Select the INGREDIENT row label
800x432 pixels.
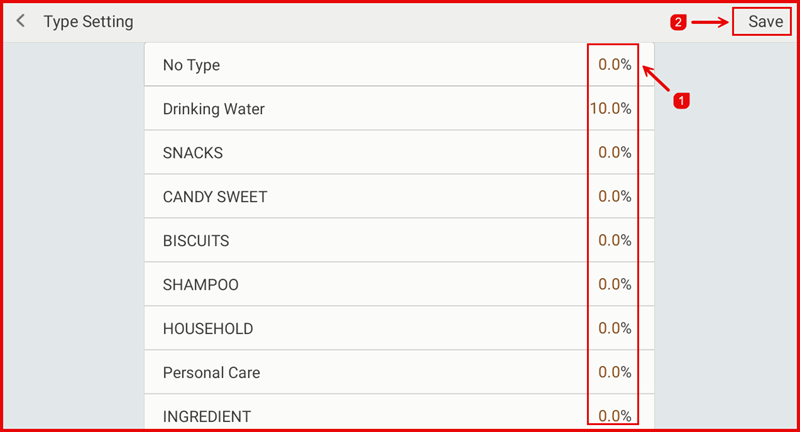[x=207, y=416]
